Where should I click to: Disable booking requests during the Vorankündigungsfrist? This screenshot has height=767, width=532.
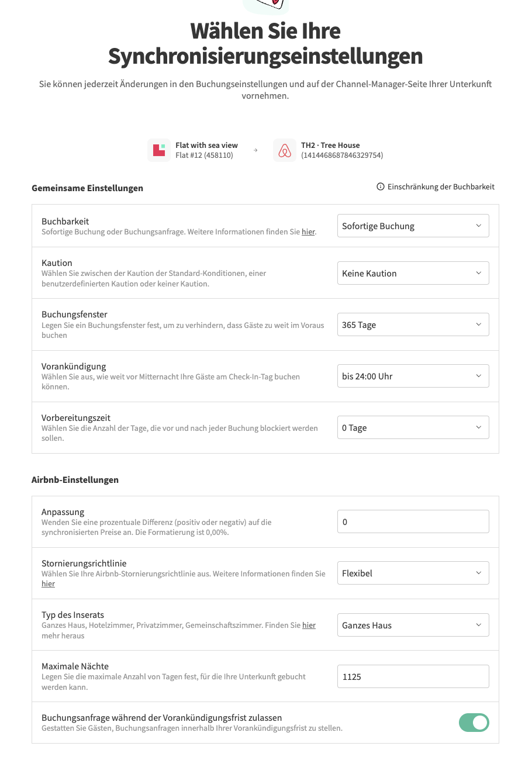[474, 723]
